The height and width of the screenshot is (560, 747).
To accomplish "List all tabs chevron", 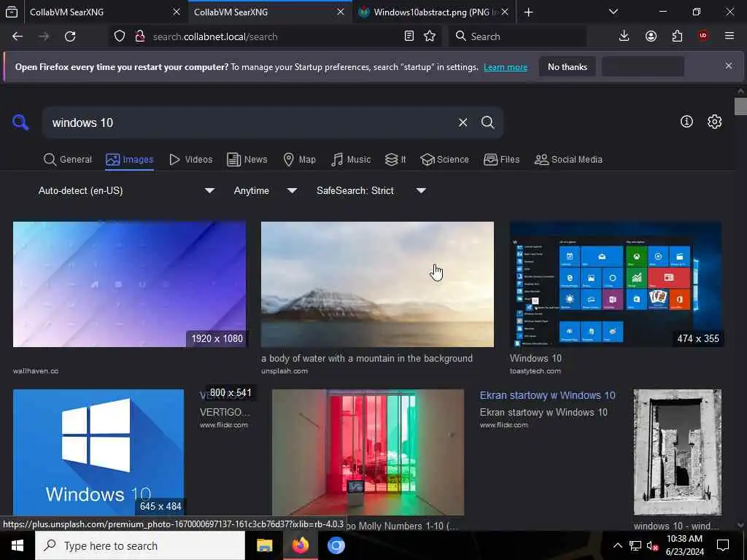I will tap(614, 12).
